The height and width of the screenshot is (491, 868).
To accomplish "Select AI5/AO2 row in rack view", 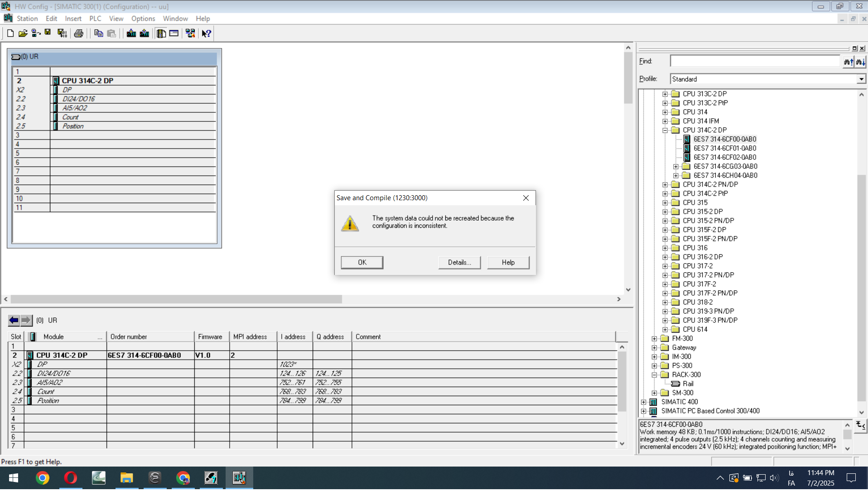I will coord(114,108).
